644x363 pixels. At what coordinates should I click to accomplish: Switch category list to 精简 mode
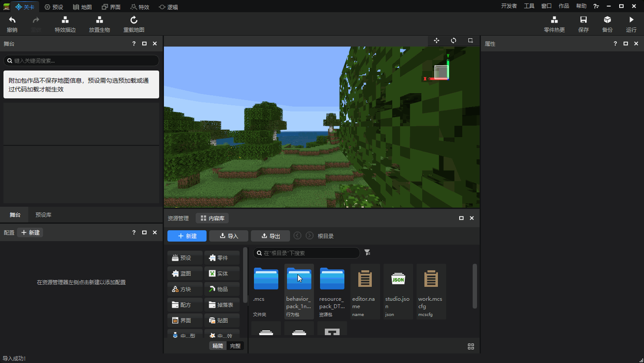click(218, 346)
